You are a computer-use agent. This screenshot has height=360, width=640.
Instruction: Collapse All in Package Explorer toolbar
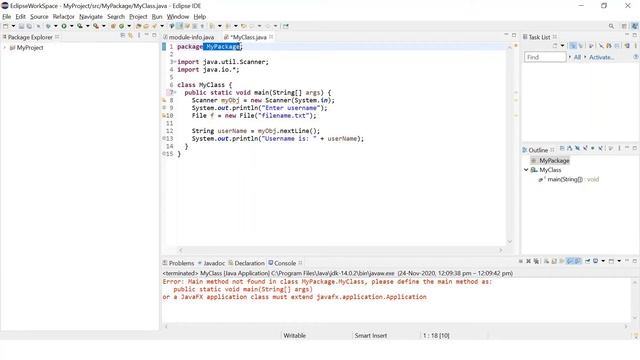(122, 36)
